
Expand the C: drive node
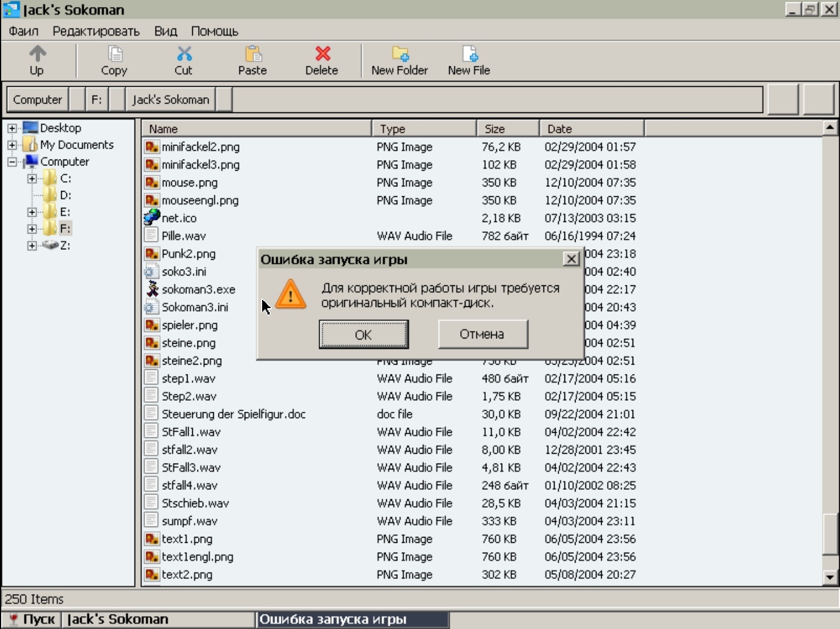tap(32, 179)
